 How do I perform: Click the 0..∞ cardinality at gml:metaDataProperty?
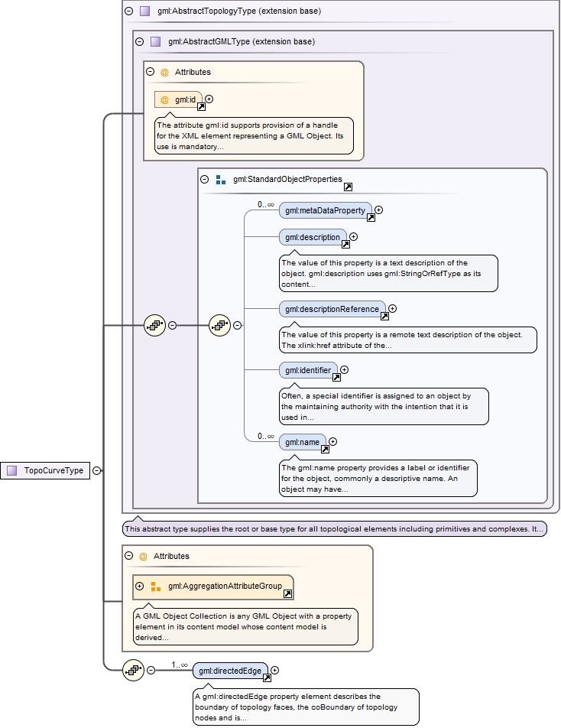pyautogui.click(x=266, y=204)
